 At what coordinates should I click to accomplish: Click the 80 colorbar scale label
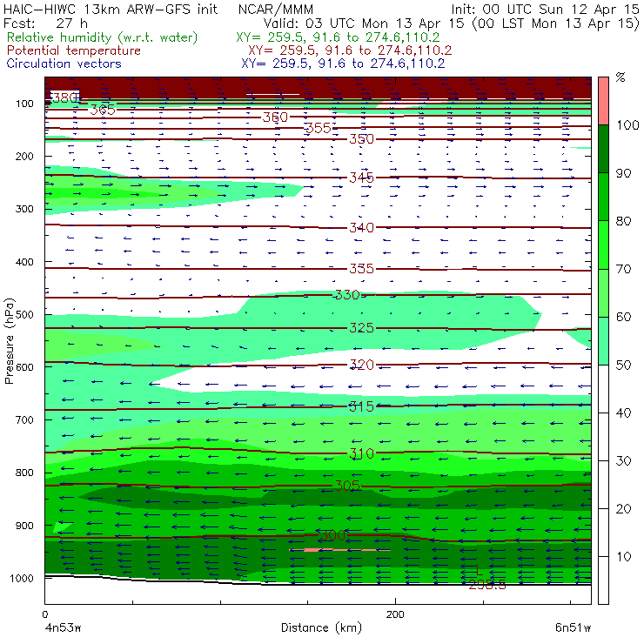click(623, 221)
